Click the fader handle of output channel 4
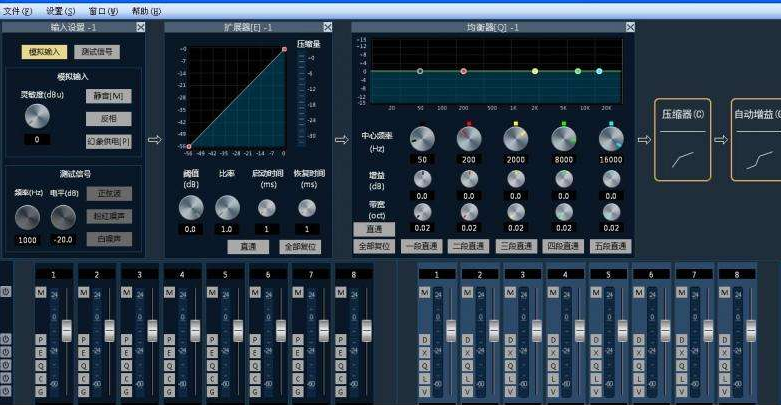Screen dimensions: 781x405 580,330
